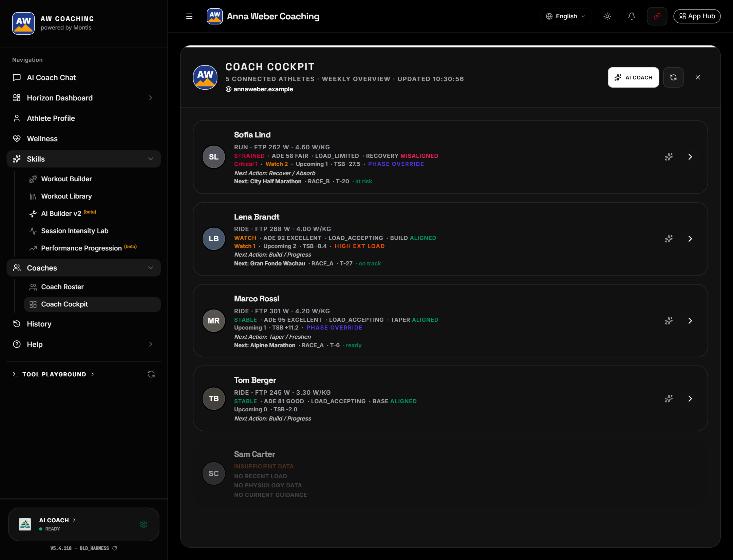Open the Wellness page
733x560 pixels.
pos(83,139)
